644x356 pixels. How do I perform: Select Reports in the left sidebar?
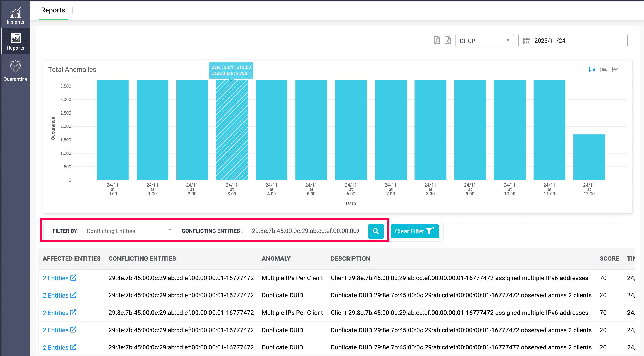pos(15,41)
